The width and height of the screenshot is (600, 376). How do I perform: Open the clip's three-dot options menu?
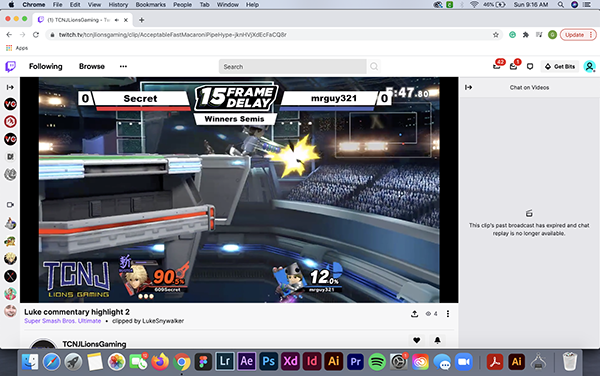448,314
